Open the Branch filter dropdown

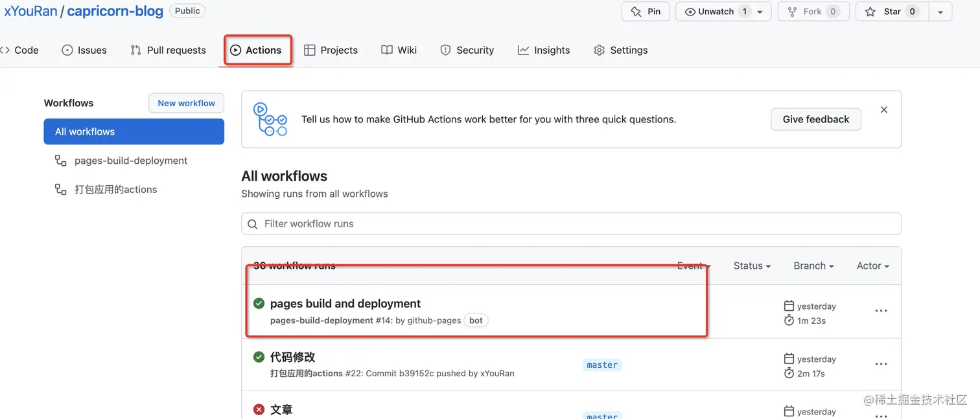813,266
